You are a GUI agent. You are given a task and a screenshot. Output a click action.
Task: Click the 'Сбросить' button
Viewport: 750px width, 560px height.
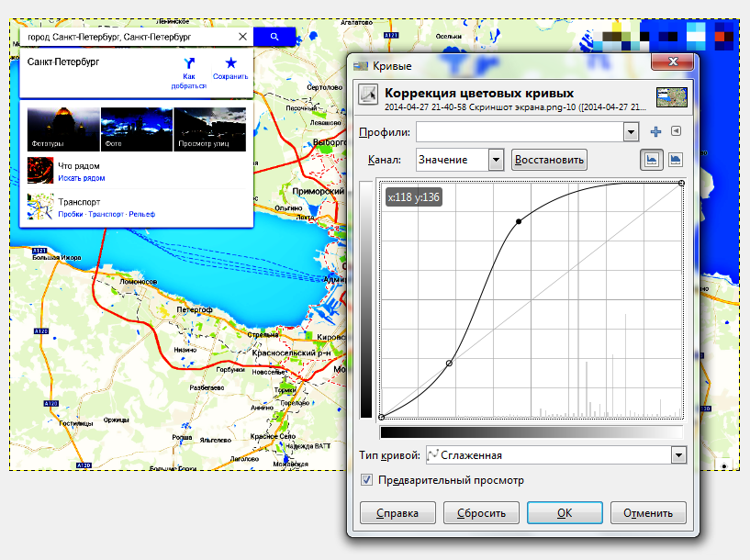(481, 513)
